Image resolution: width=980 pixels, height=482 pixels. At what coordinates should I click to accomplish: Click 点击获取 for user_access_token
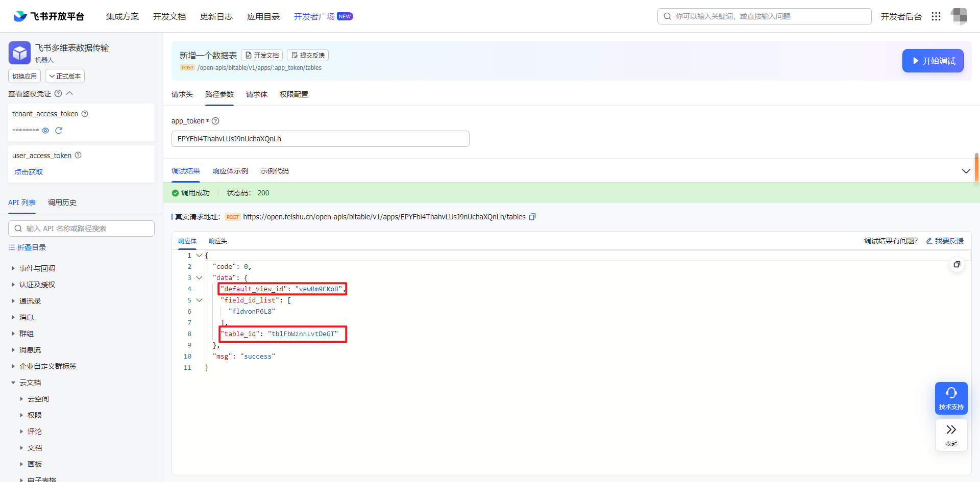click(x=29, y=172)
